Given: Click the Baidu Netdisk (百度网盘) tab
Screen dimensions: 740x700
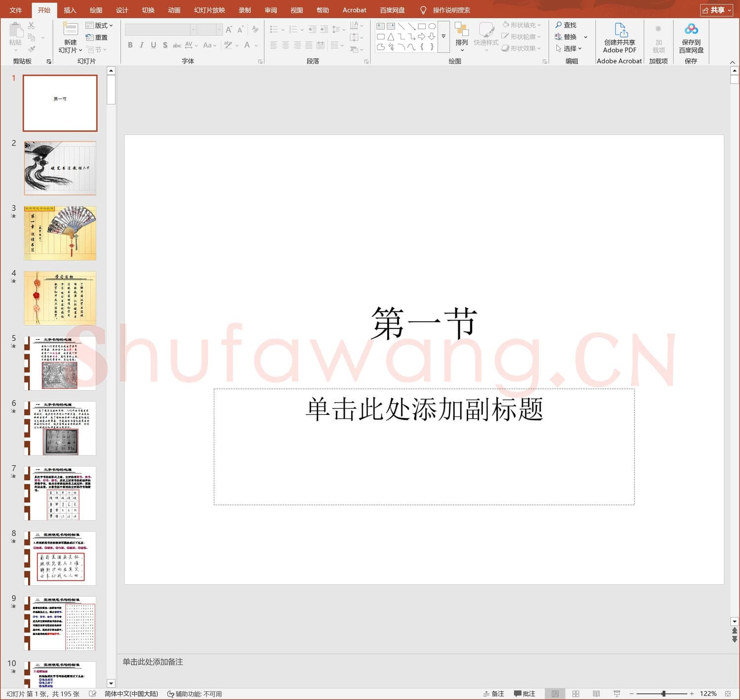Looking at the screenshot, I should (x=393, y=10).
